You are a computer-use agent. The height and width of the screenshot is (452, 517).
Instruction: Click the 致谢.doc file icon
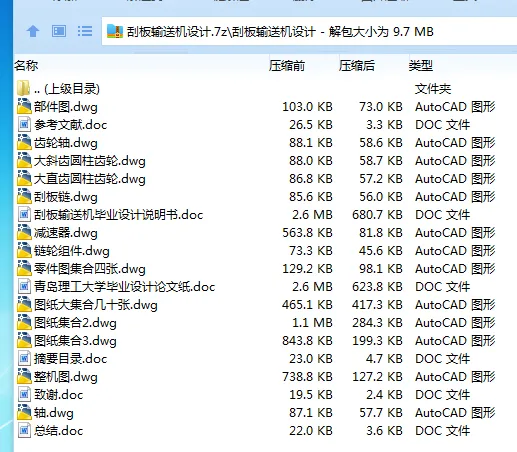coord(24,395)
